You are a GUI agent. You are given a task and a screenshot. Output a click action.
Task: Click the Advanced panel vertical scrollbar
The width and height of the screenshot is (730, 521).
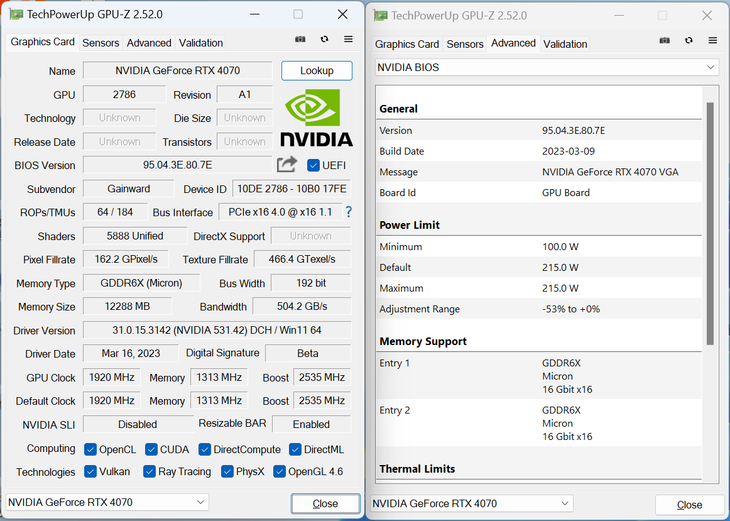710,223
